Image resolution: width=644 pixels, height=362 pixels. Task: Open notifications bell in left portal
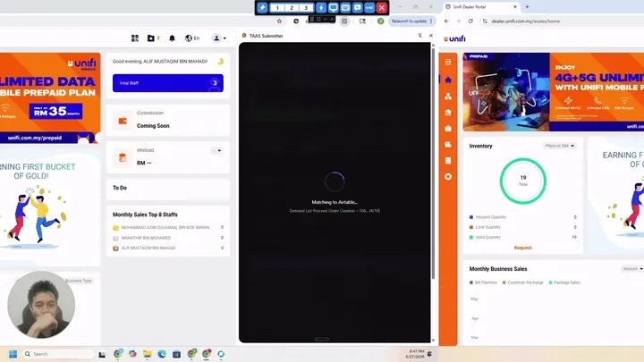[172, 38]
